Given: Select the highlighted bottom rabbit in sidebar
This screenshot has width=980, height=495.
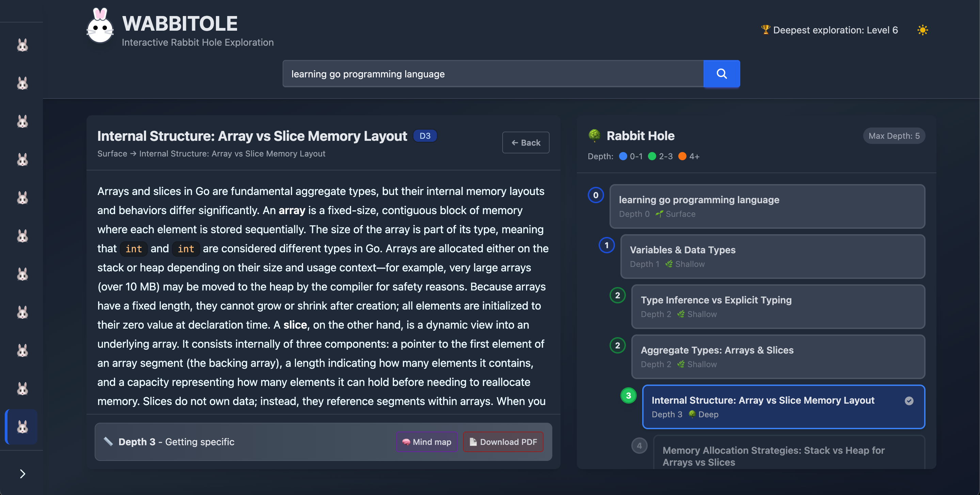Looking at the screenshot, I should [22, 427].
